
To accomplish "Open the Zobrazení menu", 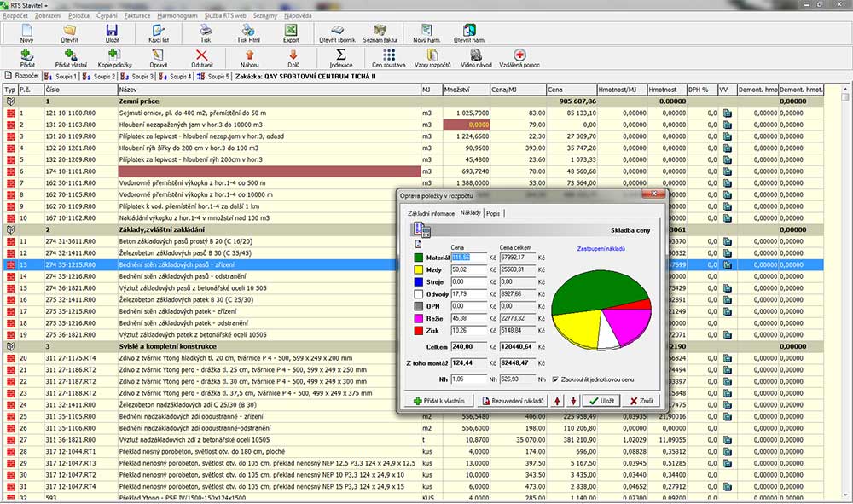I will pyautogui.click(x=48, y=15).
